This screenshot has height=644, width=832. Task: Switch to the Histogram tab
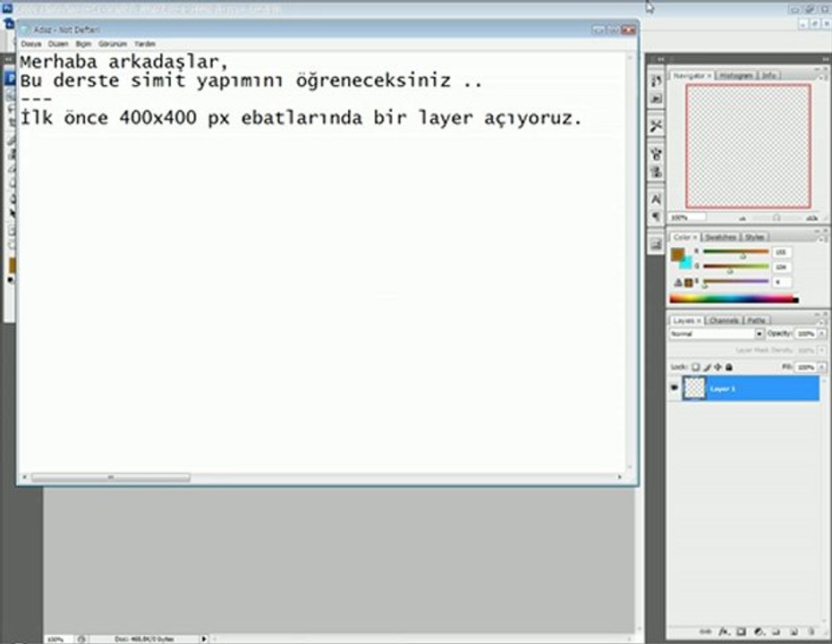(x=736, y=76)
